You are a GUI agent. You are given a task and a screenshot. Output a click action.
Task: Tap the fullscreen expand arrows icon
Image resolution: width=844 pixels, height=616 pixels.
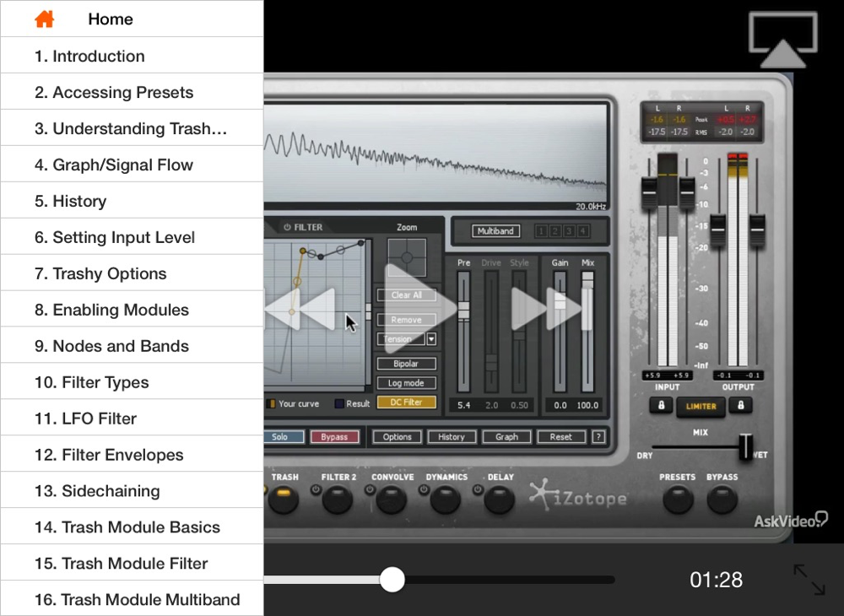click(809, 580)
